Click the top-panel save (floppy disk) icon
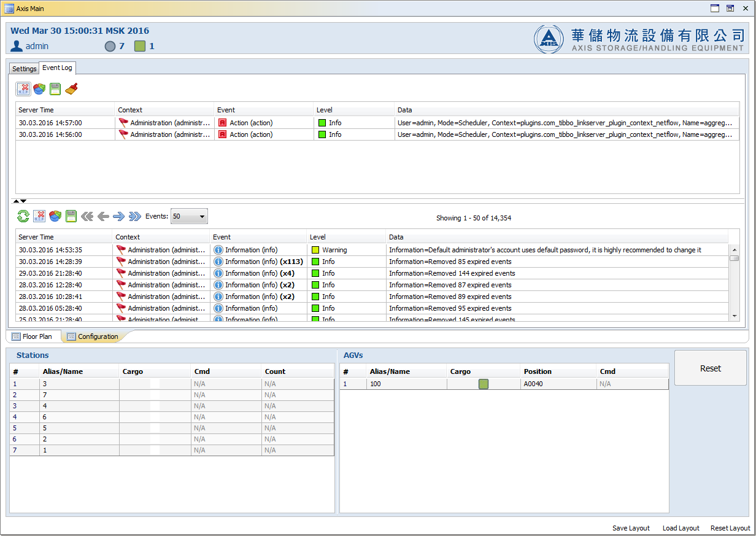The image size is (756, 536). click(55, 89)
